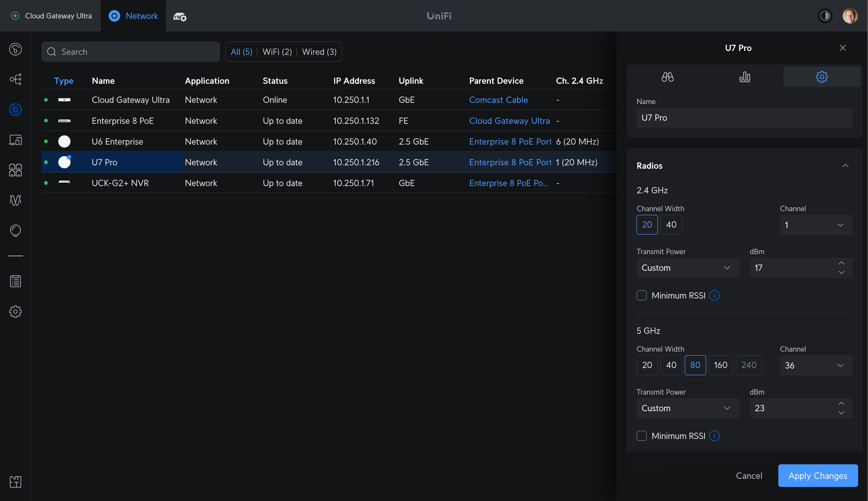This screenshot has width=868, height=501.
Task: Select 20 MHz width for 5 GHz
Action: pos(647,365)
